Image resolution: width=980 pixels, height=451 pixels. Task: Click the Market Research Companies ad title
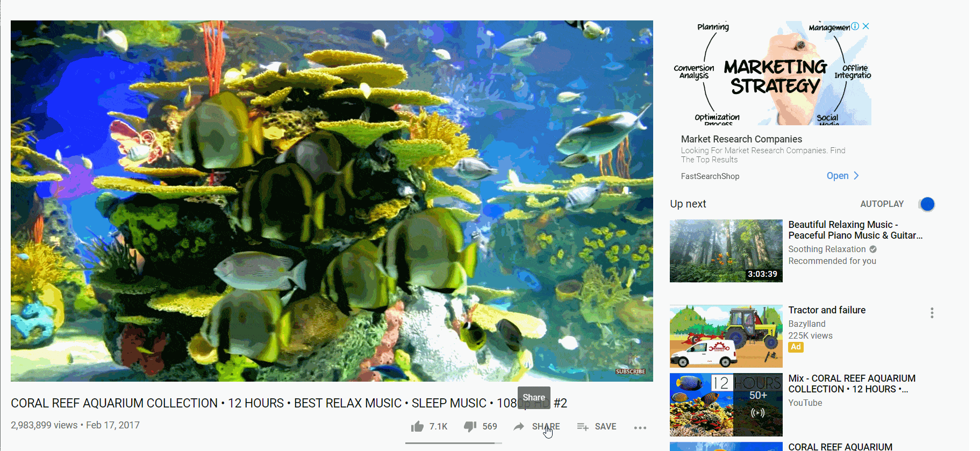tap(741, 139)
